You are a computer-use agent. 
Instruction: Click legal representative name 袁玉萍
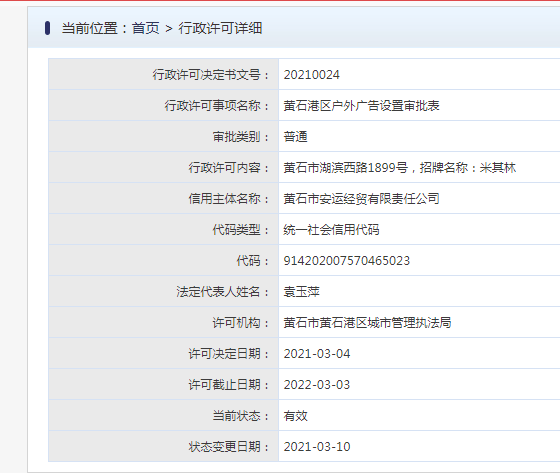(x=301, y=292)
